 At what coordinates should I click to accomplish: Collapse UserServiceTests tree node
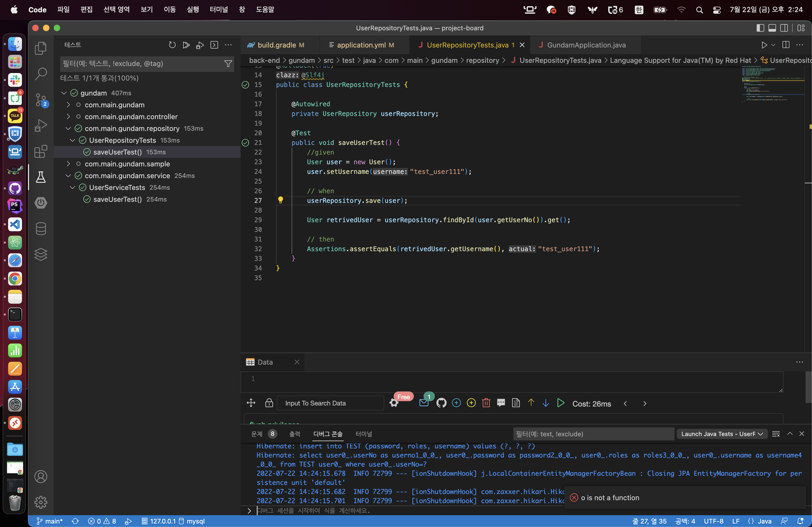tap(72, 188)
